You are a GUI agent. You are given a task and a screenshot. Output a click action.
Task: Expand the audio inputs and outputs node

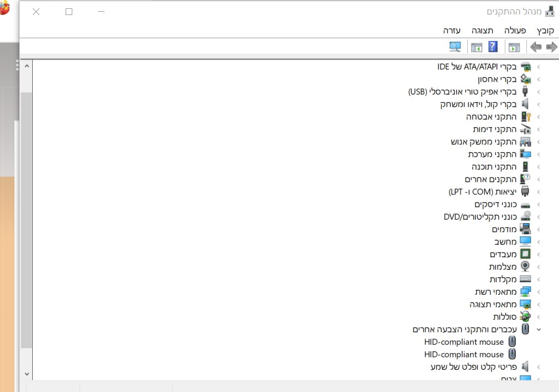(538, 366)
